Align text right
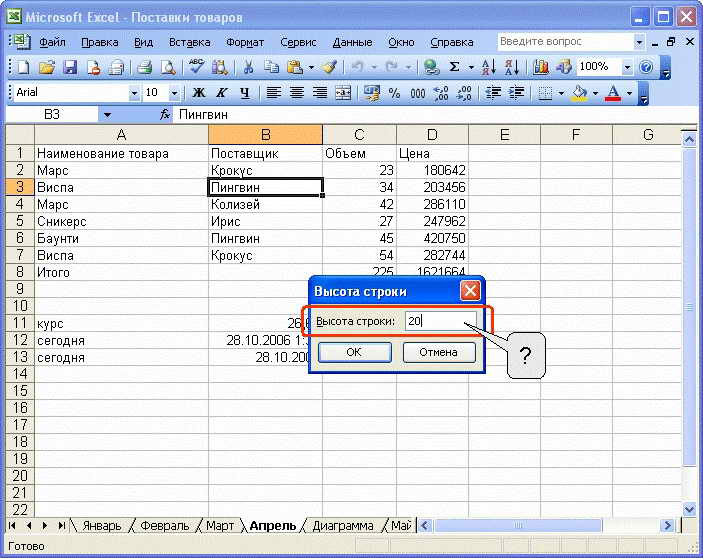The width and height of the screenshot is (703, 558). click(320, 93)
